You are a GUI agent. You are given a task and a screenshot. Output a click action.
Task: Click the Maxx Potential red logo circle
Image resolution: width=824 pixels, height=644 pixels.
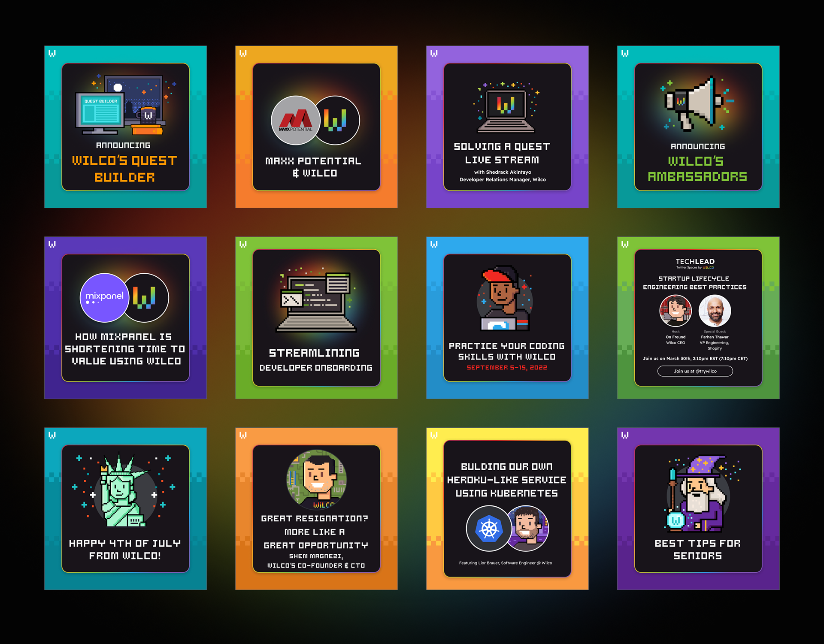coord(296,121)
